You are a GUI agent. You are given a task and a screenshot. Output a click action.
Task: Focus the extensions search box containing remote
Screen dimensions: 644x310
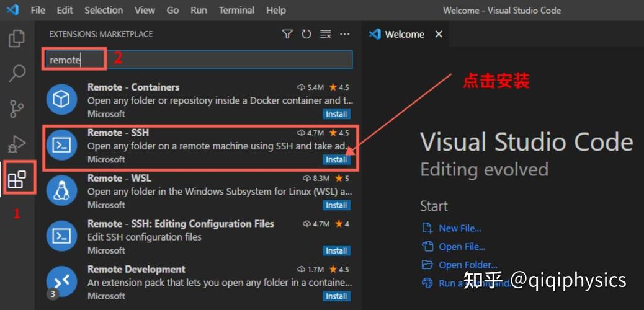(x=198, y=60)
